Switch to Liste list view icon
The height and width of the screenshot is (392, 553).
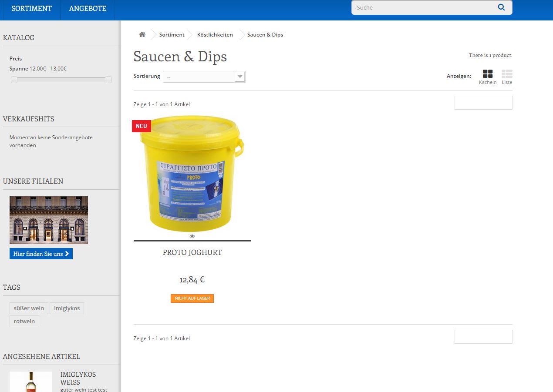coord(507,74)
